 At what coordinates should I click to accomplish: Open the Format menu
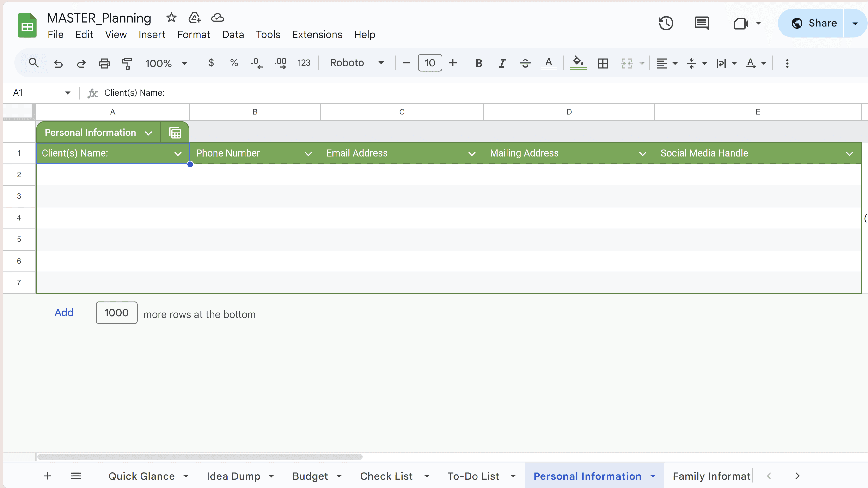(x=194, y=35)
